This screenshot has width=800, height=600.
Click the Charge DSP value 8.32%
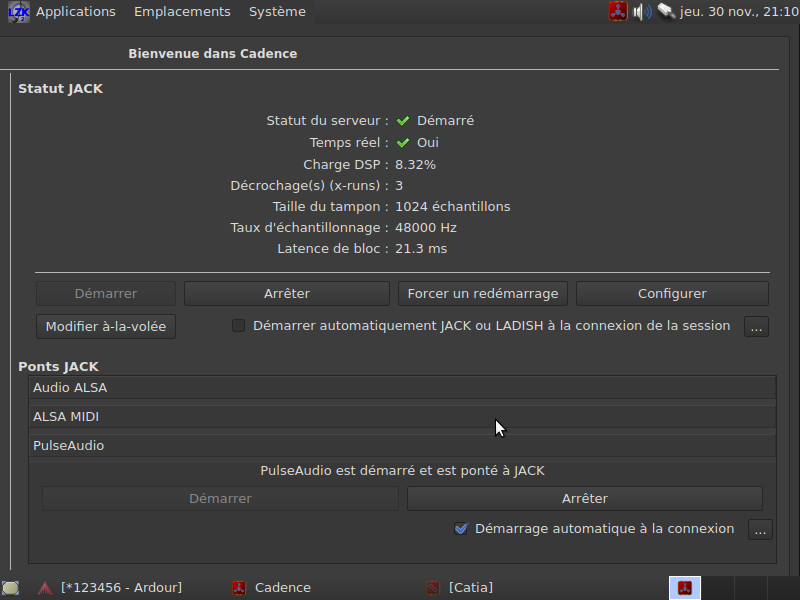(415, 165)
